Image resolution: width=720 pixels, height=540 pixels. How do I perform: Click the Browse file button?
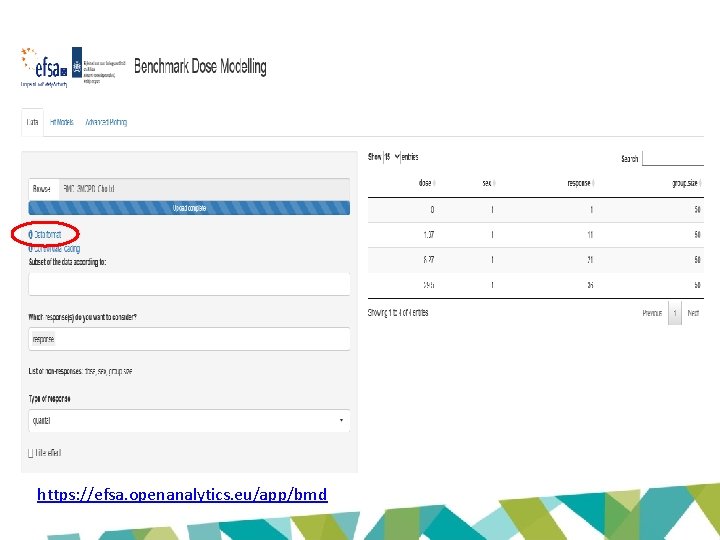point(42,189)
